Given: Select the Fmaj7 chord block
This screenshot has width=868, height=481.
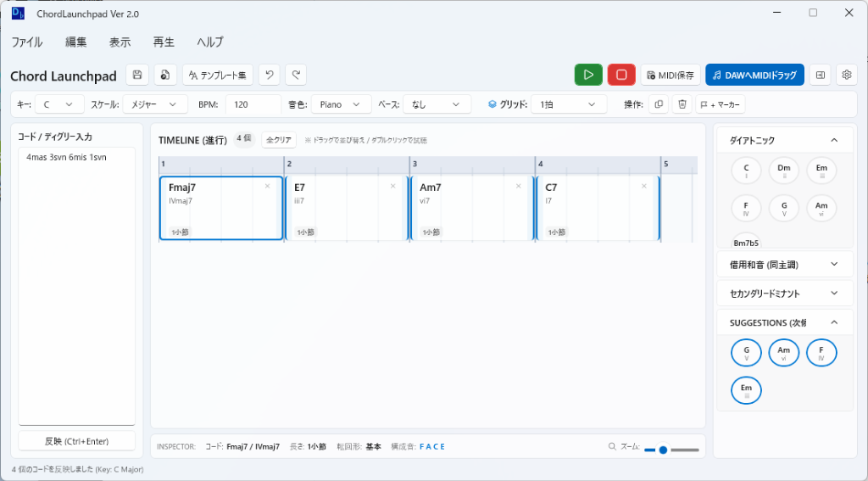Looking at the screenshot, I should 221,209.
